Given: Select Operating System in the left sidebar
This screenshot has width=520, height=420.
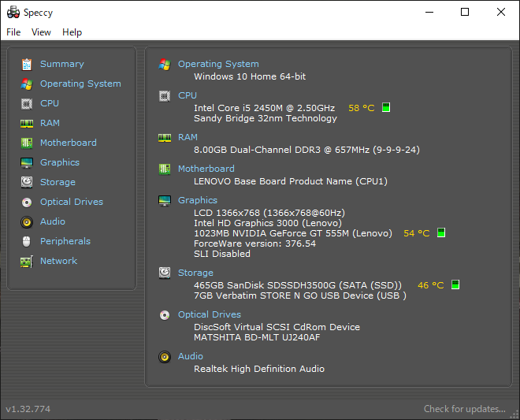Looking at the screenshot, I should pos(80,84).
